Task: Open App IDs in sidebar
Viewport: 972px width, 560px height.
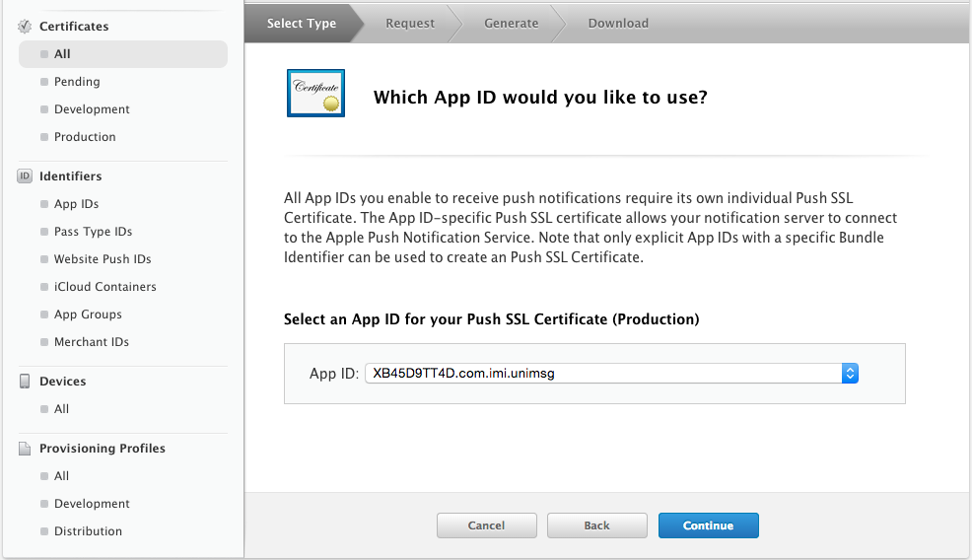Action: 76,204
